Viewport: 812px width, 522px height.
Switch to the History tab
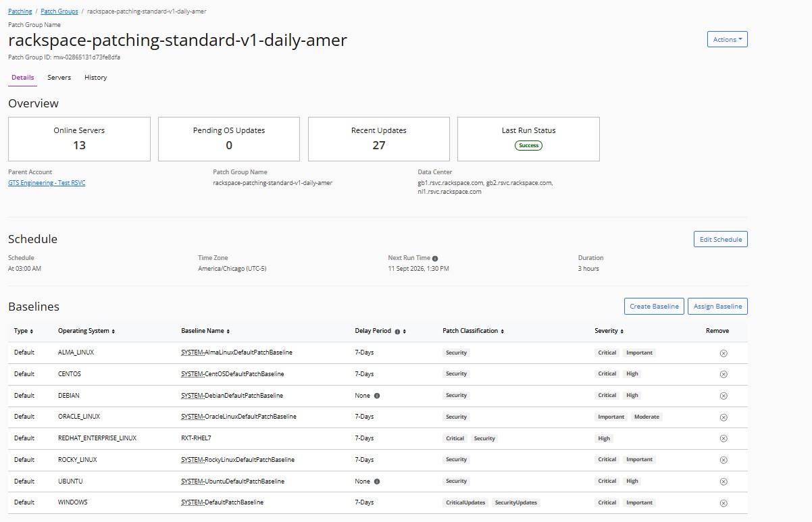(96, 78)
